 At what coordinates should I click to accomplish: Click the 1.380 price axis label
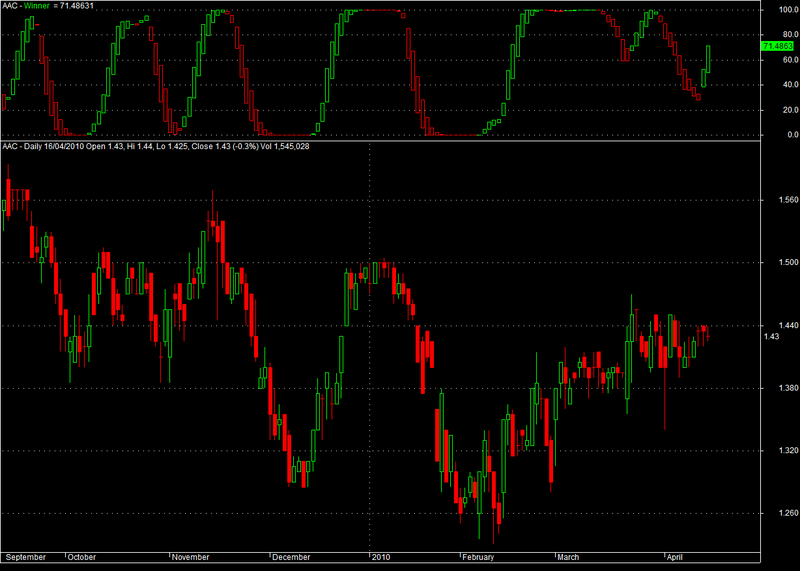pyautogui.click(x=788, y=388)
